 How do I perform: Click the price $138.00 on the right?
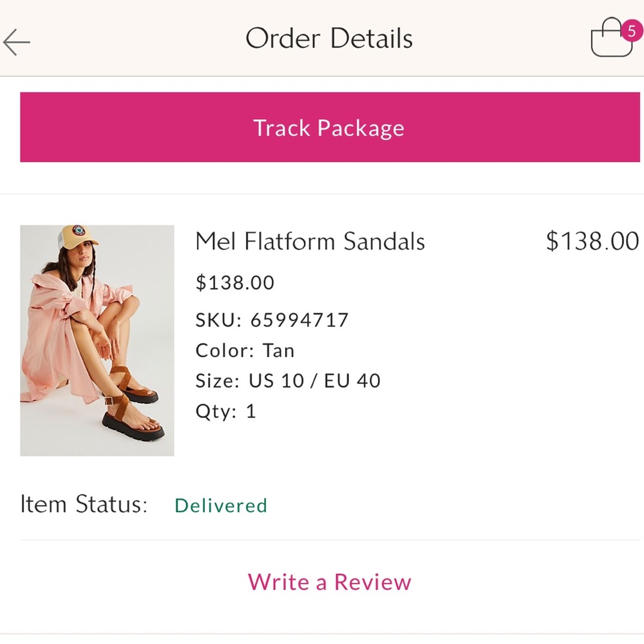coord(591,240)
